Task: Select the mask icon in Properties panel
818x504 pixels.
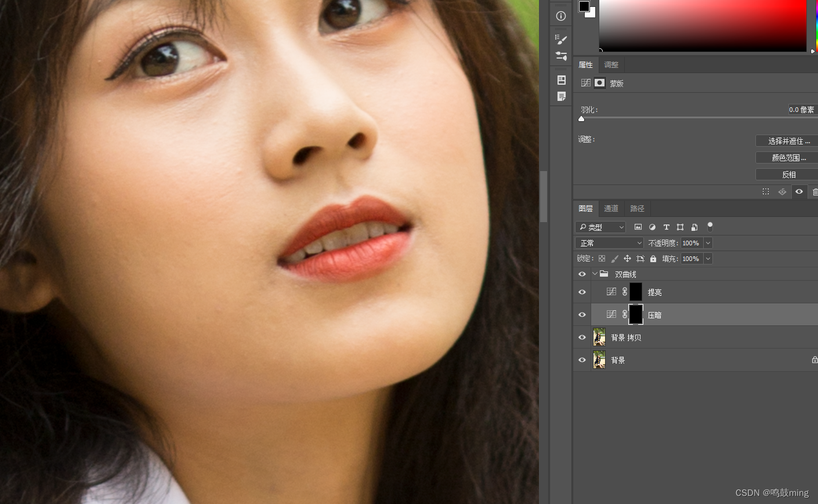Action: [x=600, y=83]
